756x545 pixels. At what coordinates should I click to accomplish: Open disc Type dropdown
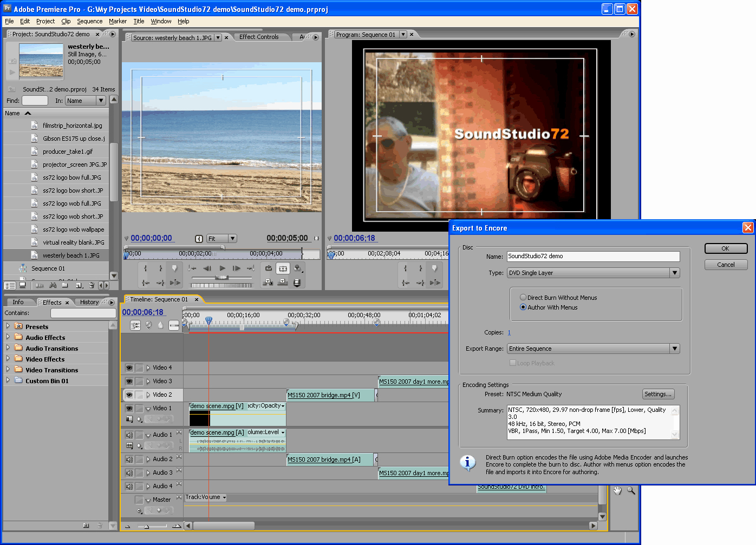675,273
